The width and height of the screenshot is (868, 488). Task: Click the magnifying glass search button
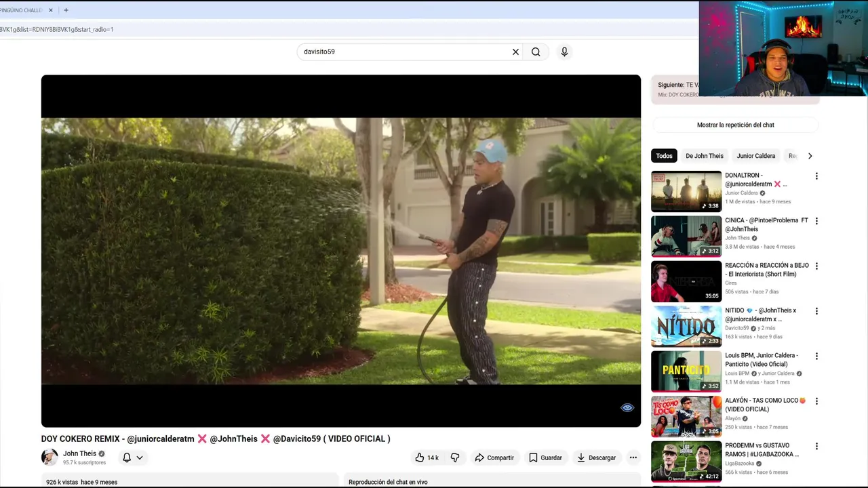[x=536, y=52]
